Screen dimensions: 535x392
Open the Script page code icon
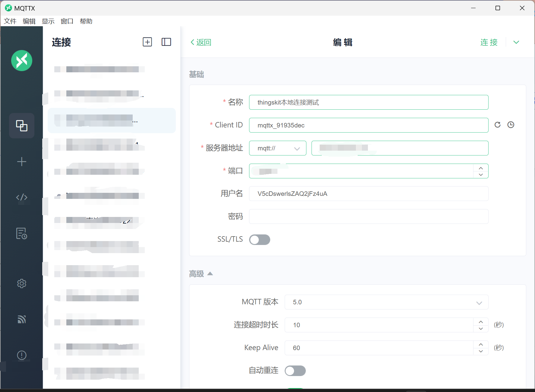(x=22, y=197)
